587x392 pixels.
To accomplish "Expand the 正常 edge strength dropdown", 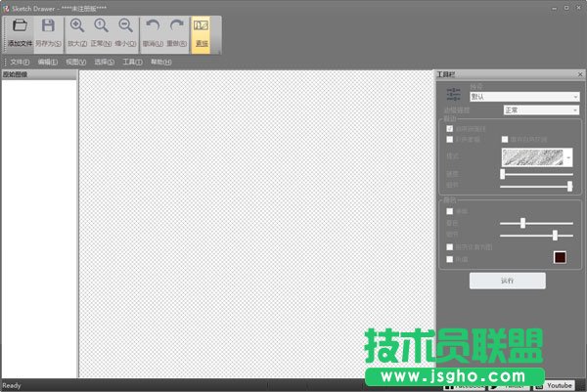I will tap(542, 110).
